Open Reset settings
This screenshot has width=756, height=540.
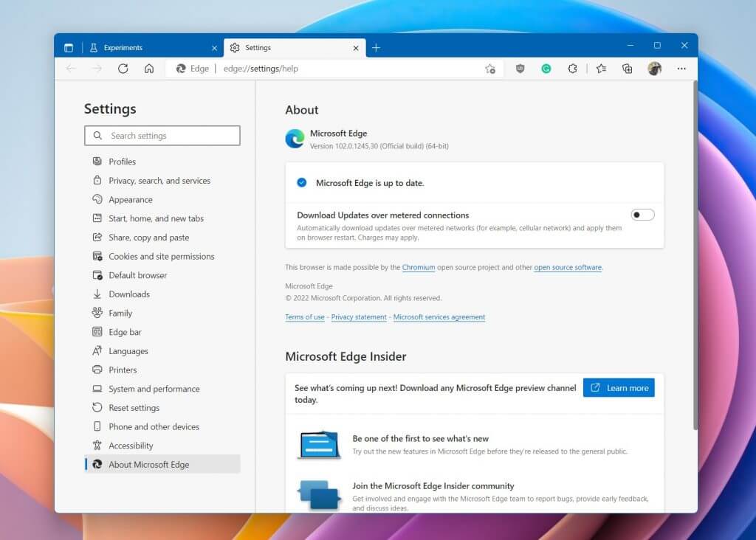coord(162,407)
